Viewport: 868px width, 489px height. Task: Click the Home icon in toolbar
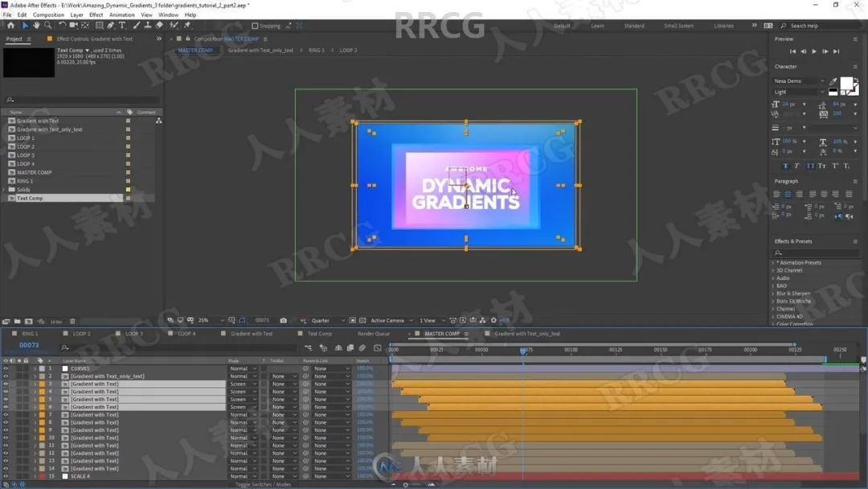(x=10, y=26)
